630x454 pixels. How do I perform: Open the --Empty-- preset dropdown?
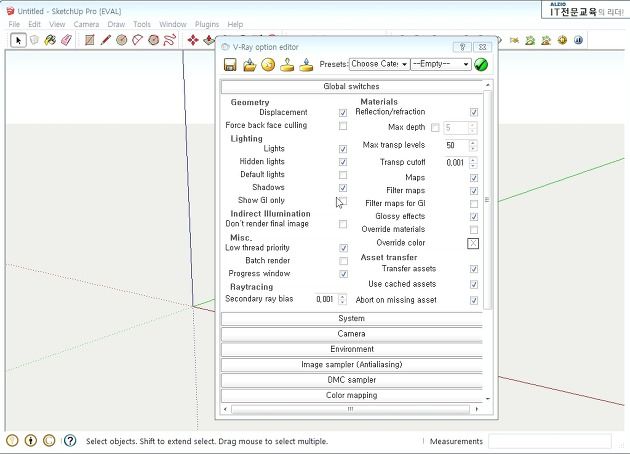pos(441,64)
